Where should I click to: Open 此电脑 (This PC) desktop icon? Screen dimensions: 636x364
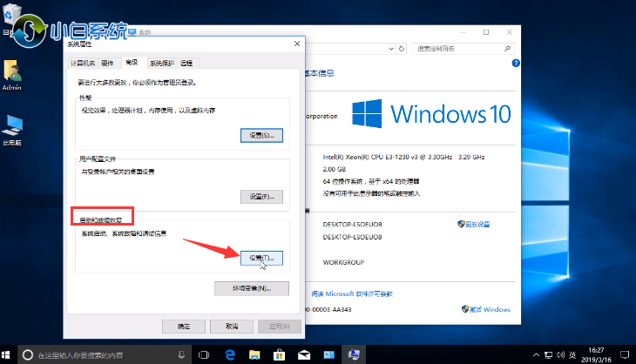pyautogui.click(x=12, y=127)
